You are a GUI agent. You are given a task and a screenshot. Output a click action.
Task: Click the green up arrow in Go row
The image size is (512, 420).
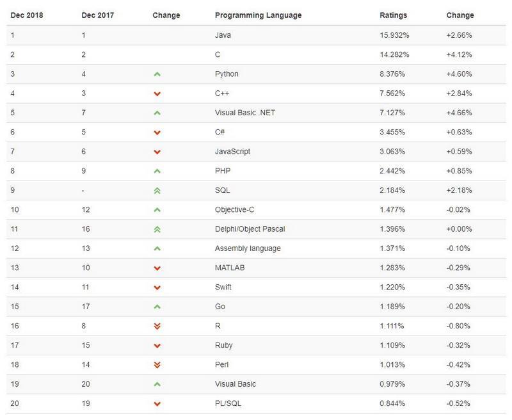157,307
